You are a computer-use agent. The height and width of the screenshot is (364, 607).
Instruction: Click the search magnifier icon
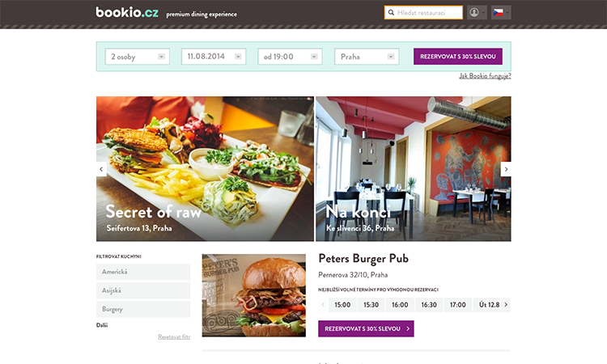tap(391, 12)
